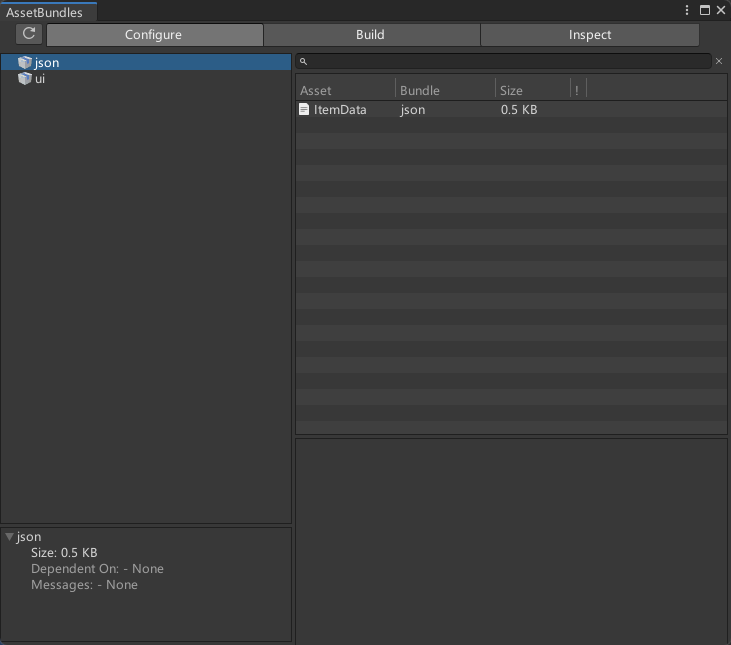Viewport: 731px width, 645px height.
Task: Select the Dependent On line in details
Action: click(97, 569)
